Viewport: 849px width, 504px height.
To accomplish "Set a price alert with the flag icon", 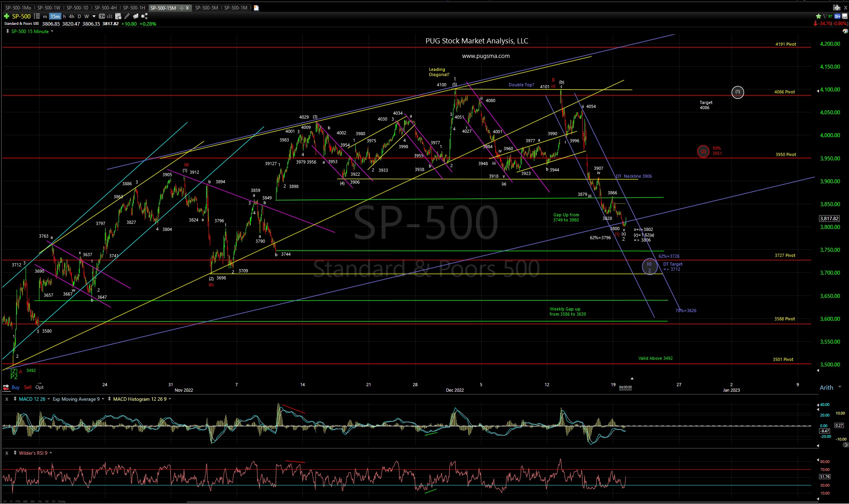I will [x=825, y=17].
